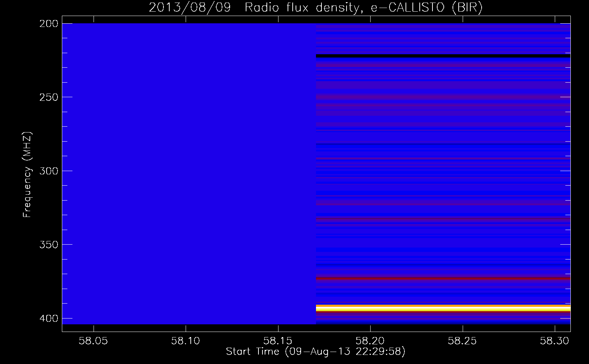Click the '58.10' time tick label
The image size is (589, 364).
[x=186, y=341]
